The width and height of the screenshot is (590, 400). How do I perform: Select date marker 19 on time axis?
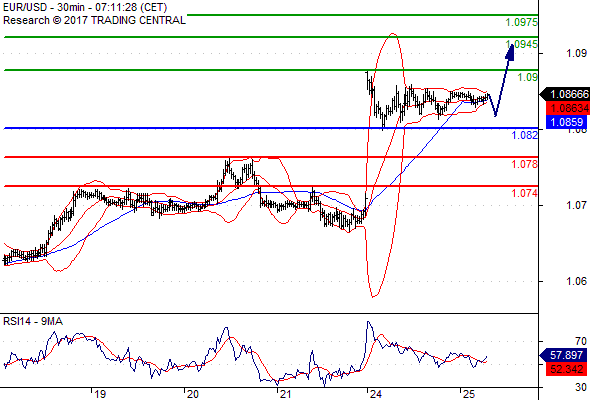(x=100, y=394)
